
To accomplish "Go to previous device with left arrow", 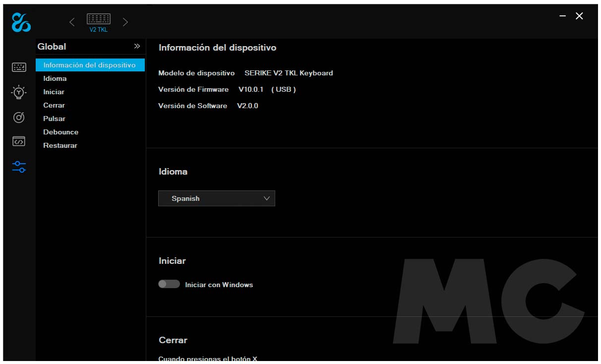I will pos(72,22).
